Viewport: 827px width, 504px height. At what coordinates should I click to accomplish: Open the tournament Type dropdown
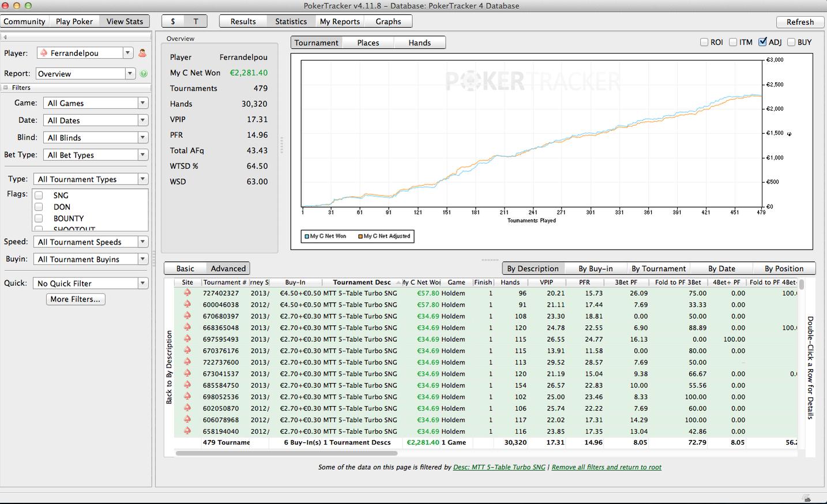tap(91, 179)
